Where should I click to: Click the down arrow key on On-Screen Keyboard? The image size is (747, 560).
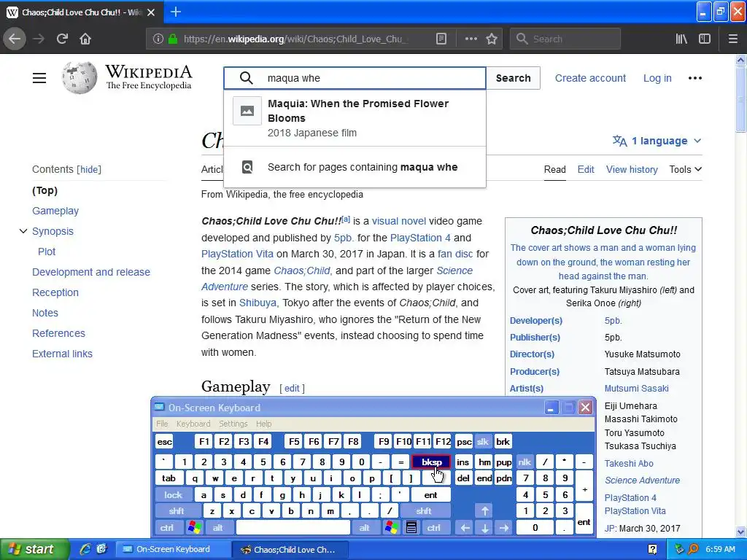coord(484,528)
